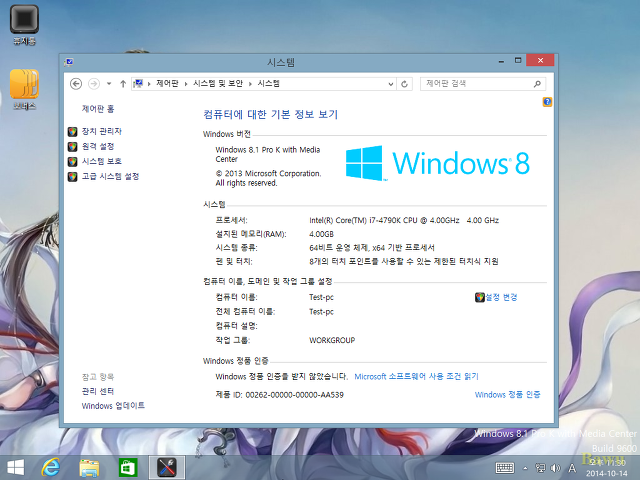Click the search magnifier icon
This screenshot has height=480, width=640.
tap(538, 84)
